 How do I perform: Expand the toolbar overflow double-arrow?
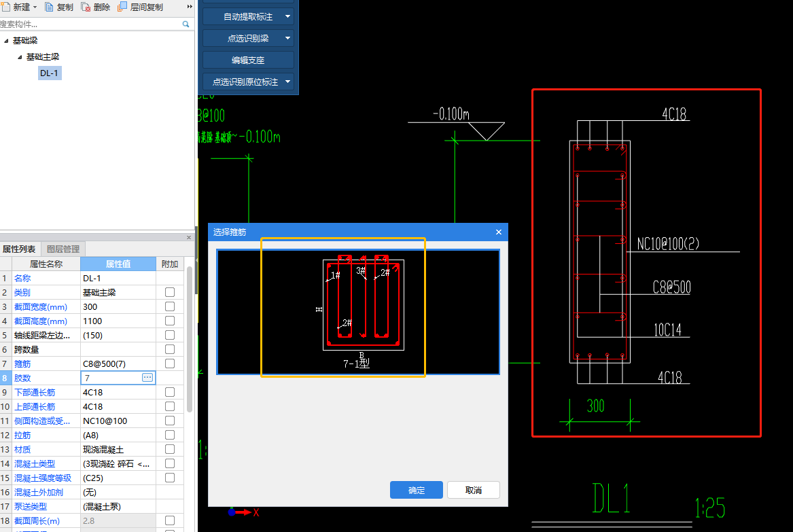[x=190, y=7]
